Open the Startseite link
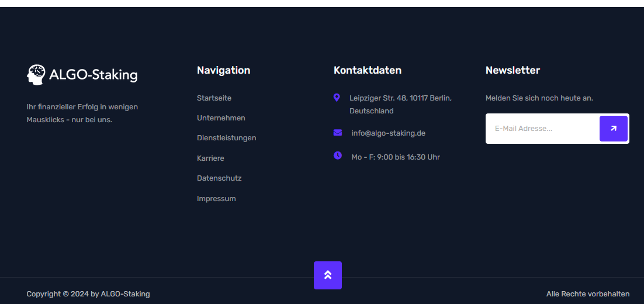 214,98
